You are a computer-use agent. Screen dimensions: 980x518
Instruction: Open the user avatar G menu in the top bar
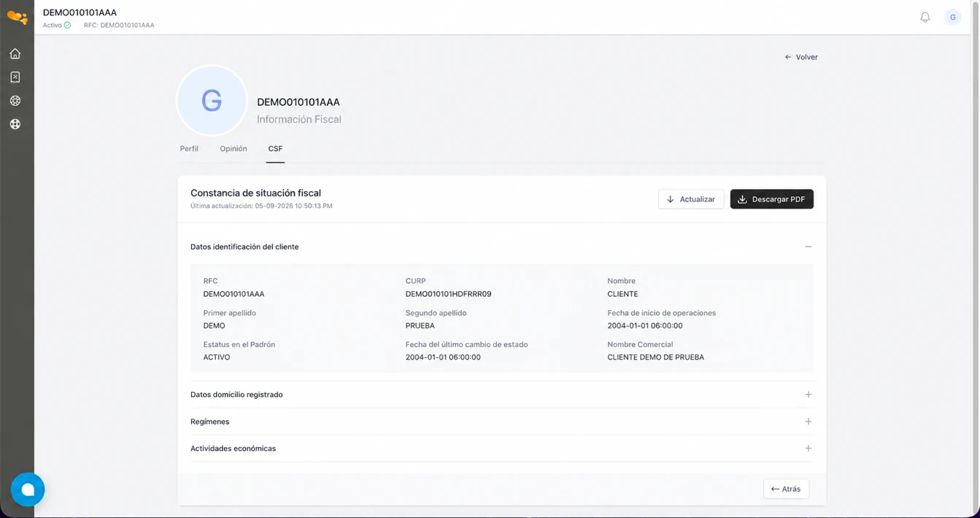[x=952, y=17]
